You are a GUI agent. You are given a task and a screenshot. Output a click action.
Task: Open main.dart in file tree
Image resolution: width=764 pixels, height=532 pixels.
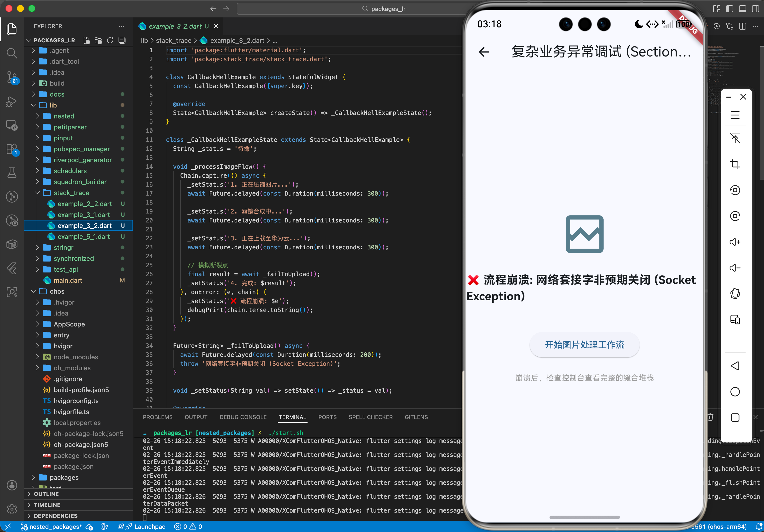click(x=68, y=280)
